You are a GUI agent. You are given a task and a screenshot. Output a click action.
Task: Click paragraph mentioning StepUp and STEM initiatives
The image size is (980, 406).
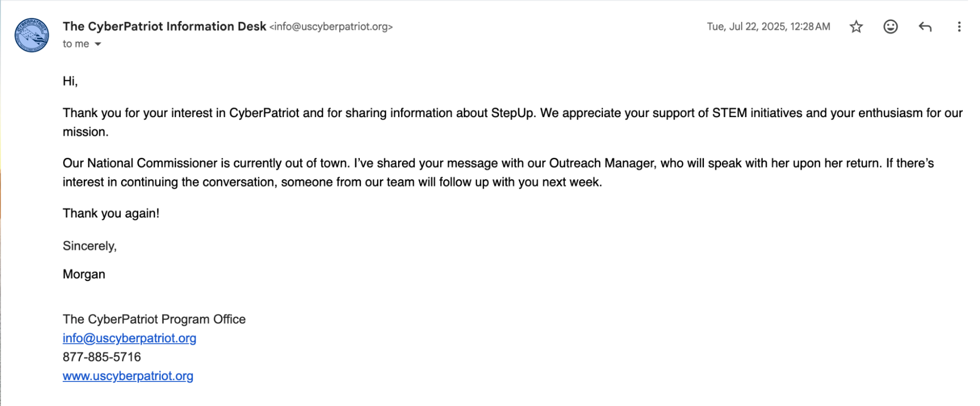coord(513,122)
